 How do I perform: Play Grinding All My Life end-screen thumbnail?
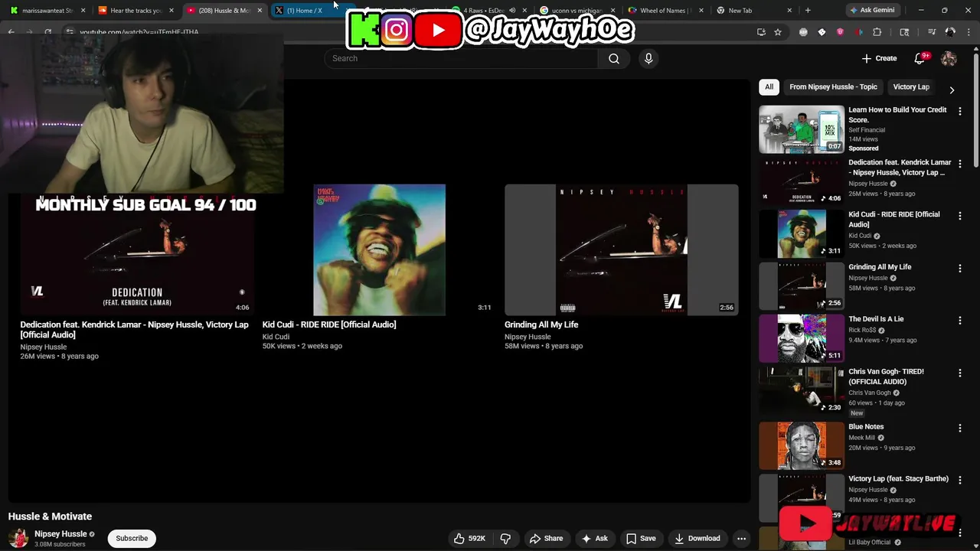pos(622,249)
